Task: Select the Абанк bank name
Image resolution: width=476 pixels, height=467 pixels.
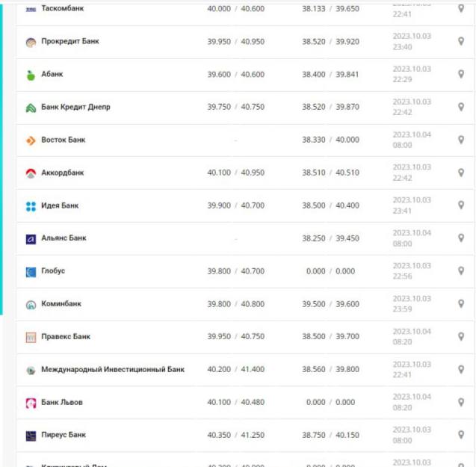Action: coord(52,74)
